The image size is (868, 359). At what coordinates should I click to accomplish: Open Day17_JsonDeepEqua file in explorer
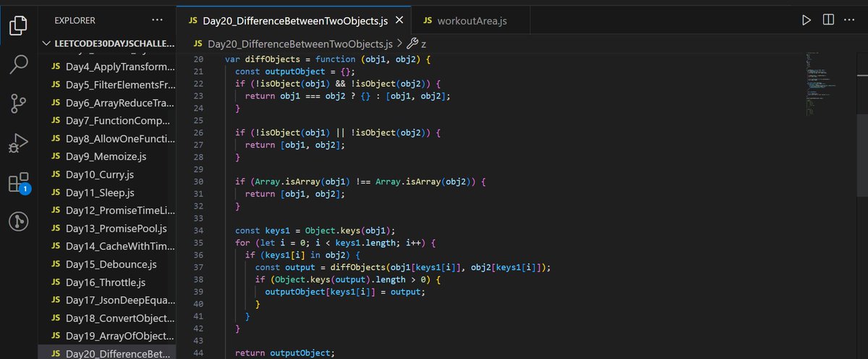109,300
